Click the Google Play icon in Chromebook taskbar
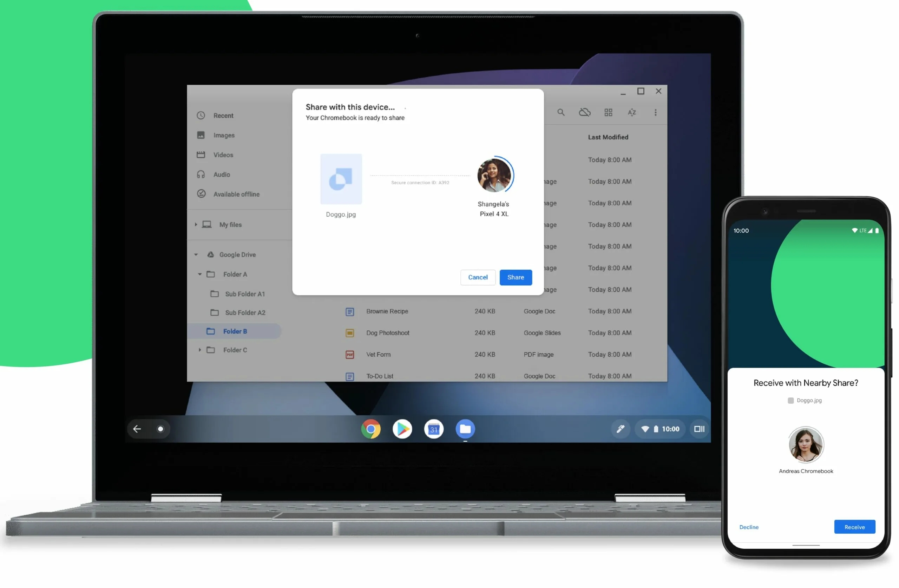 402,429
